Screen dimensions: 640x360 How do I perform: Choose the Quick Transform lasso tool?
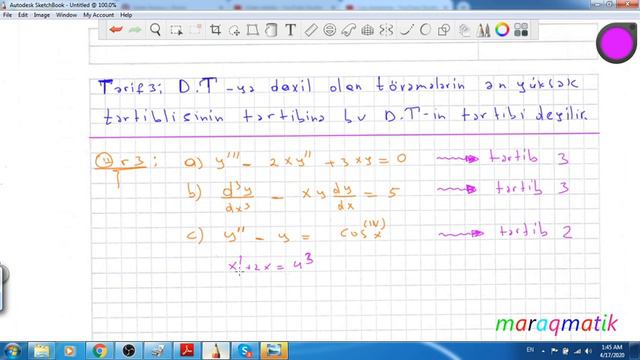(x=234, y=30)
